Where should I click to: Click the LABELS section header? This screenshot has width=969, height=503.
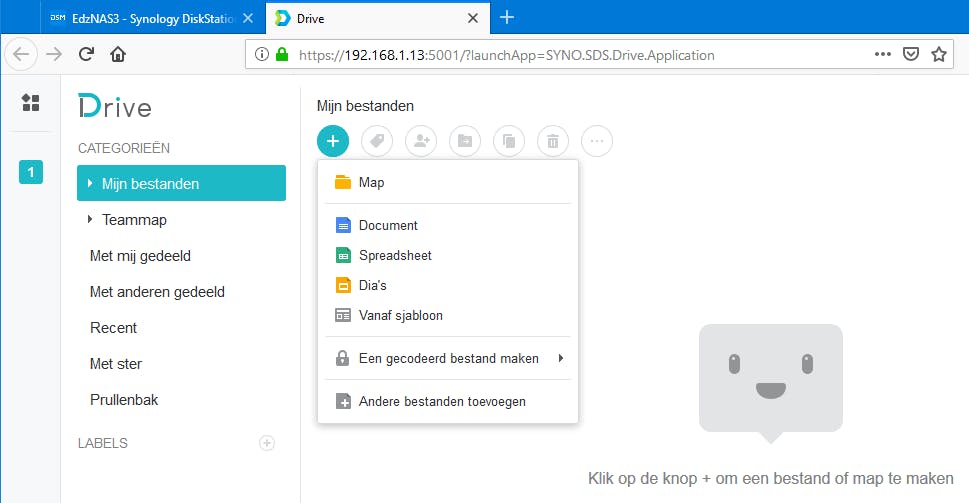(103, 443)
